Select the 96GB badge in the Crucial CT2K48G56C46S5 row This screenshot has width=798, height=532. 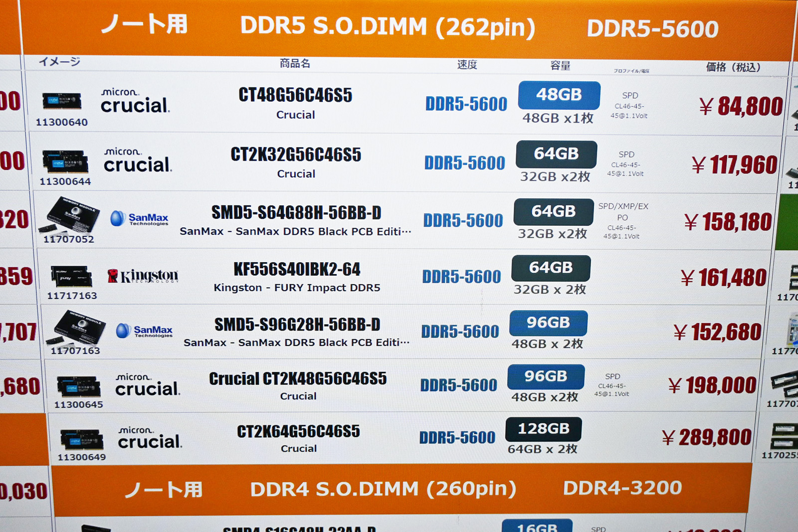[546, 376]
